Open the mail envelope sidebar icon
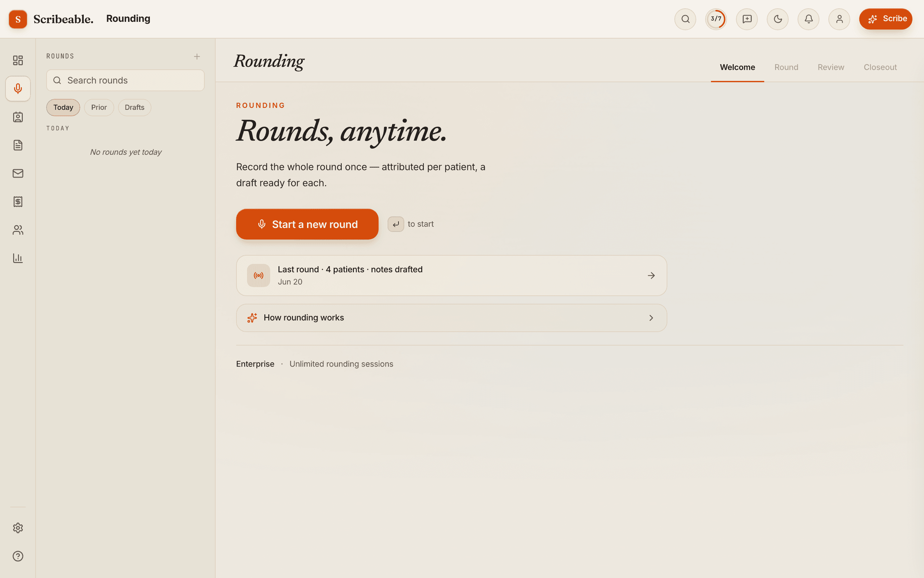Viewport: 924px width, 578px height. (x=18, y=173)
